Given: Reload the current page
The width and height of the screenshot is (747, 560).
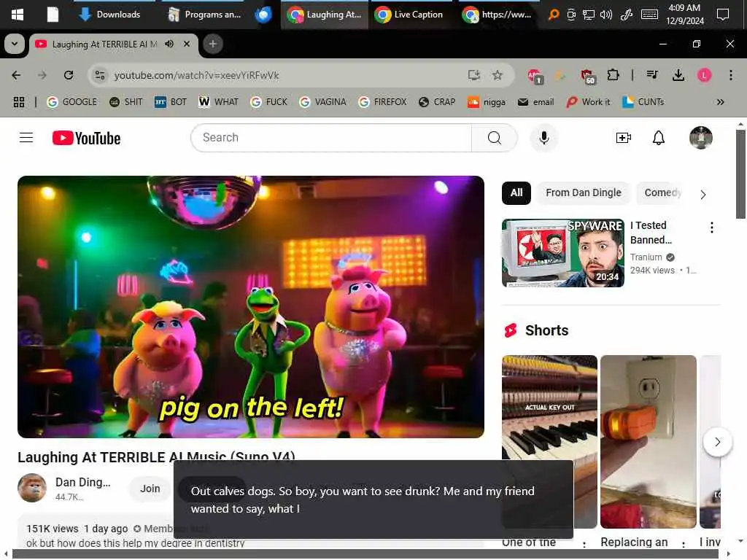Looking at the screenshot, I should pos(69,75).
